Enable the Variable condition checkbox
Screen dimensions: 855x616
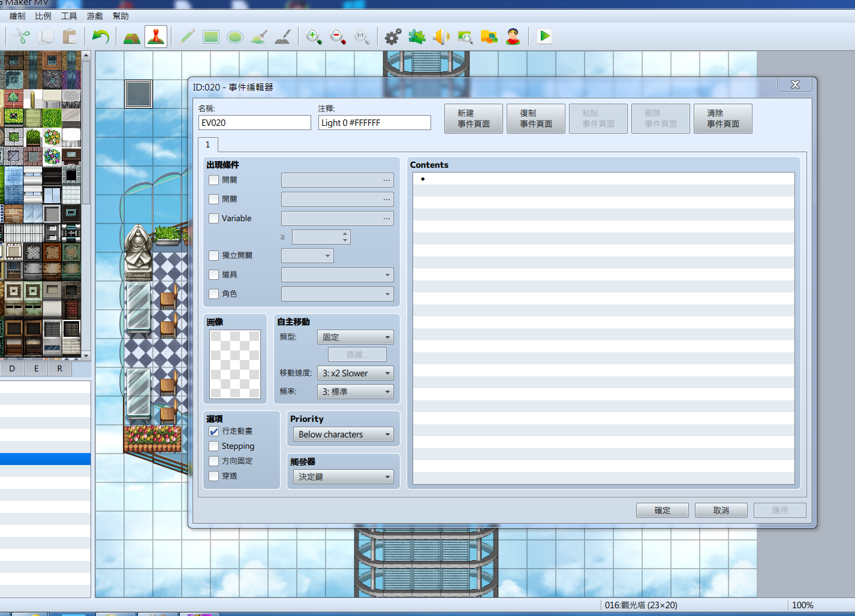213,218
